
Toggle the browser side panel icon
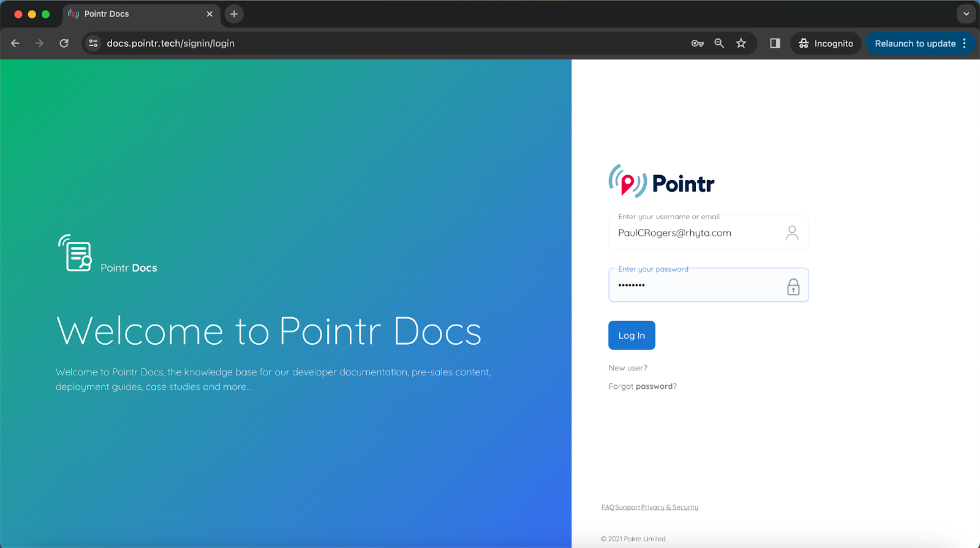[775, 43]
